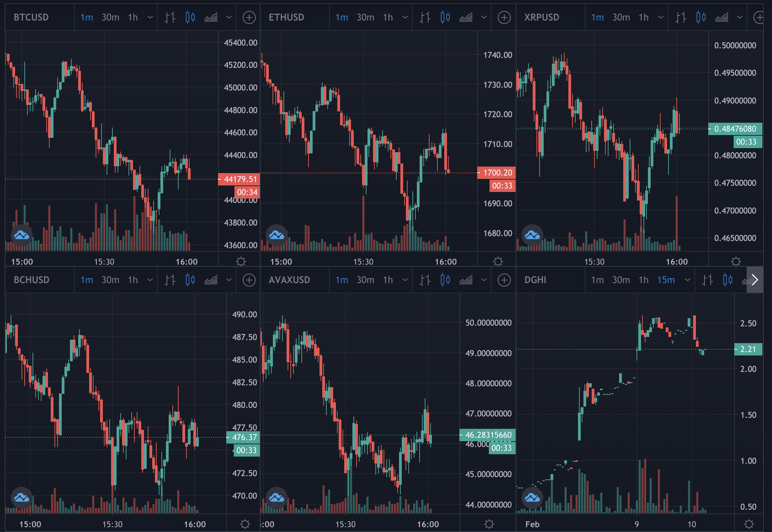Image resolution: width=772 pixels, height=532 pixels.
Task: Select bar chart style on BTCUSD panel
Action: [x=170, y=17]
